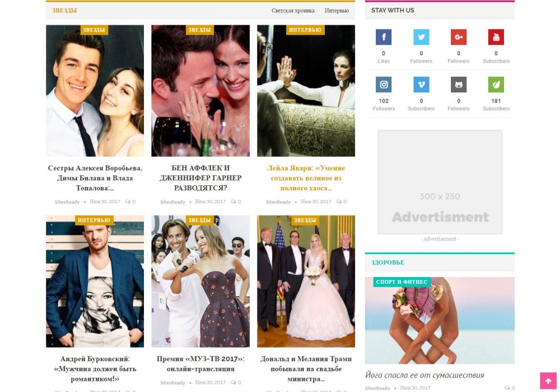Click ЗВЕЗДЫ badge on Воробьев photo
560x392 pixels.
(94, 30)
